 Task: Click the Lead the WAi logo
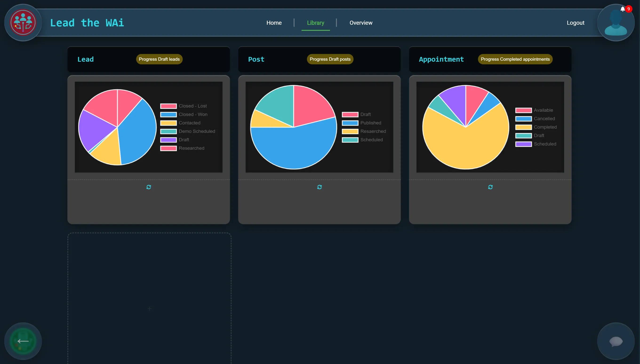point(23,22)
